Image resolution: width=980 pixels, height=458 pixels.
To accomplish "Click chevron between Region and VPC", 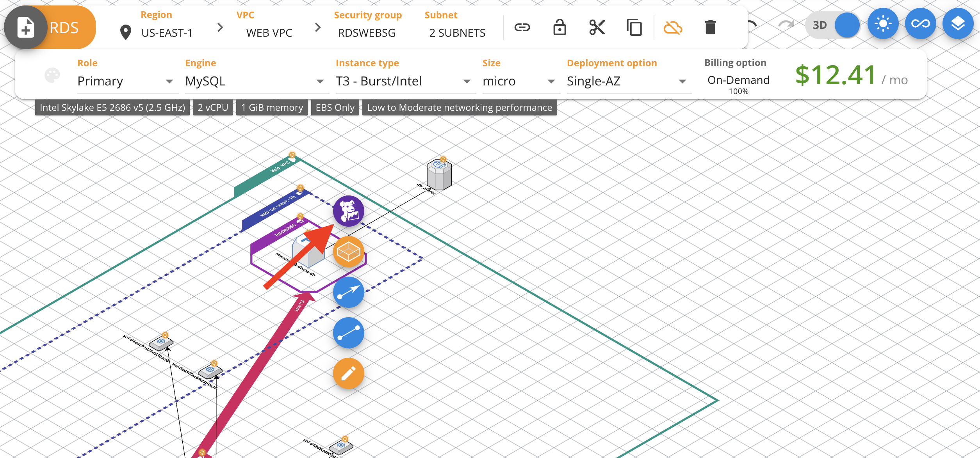I will click(220, 27).
